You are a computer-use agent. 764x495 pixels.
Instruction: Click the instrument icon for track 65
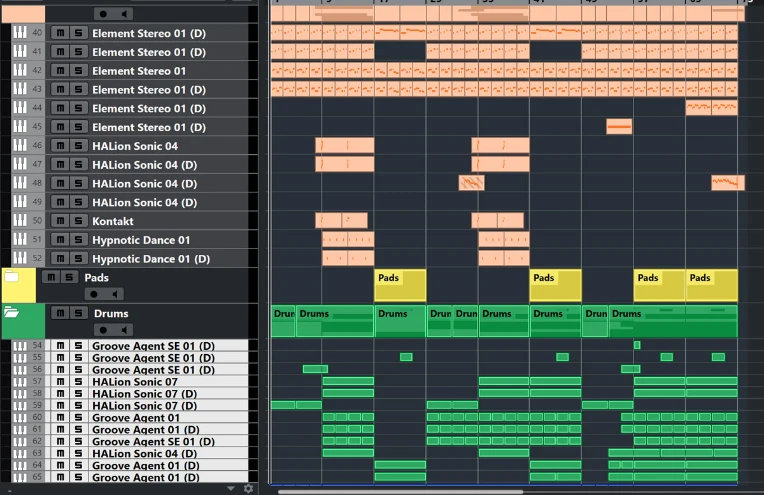pos(20,478)
